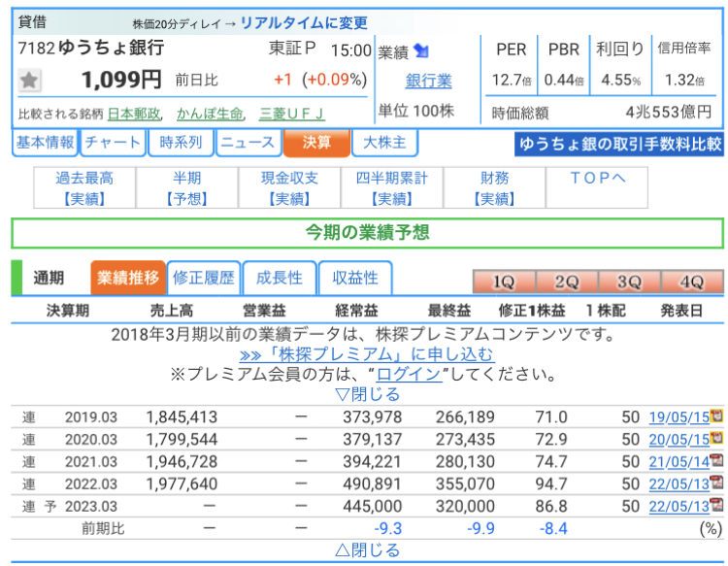Click the 1,845,413 sales cell
Image resolution: width=728 pixels, height=566 pixels.
point(182,417)
